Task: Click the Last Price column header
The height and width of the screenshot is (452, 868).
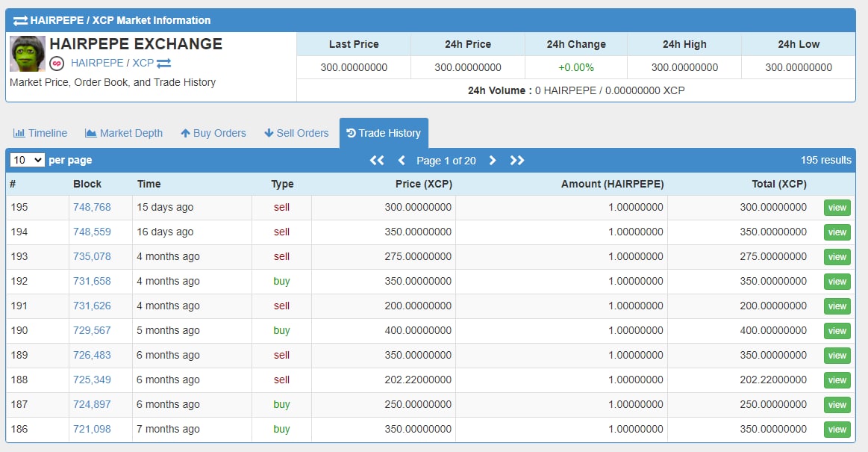Action: (x=354, y=44)
